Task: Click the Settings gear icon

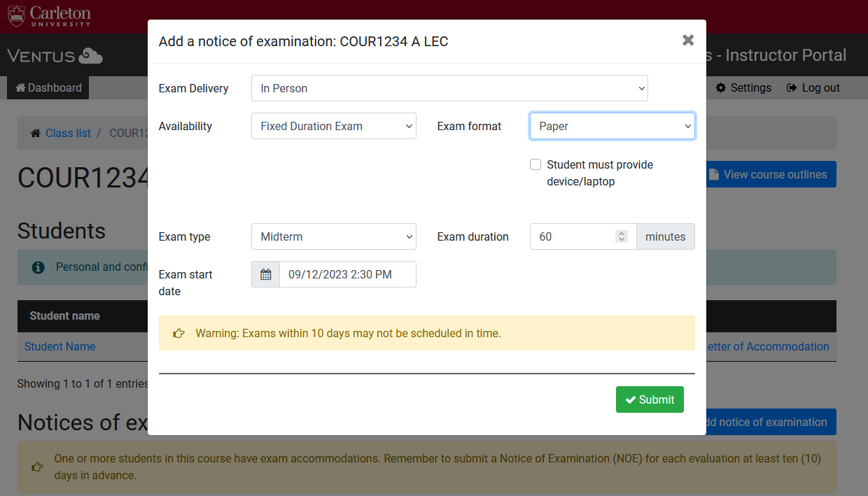Action: (720, 87)
